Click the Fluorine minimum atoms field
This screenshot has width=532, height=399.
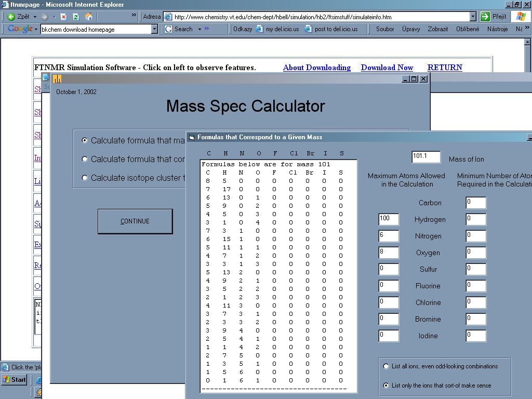pyautogui.click(x=476, y=286)
